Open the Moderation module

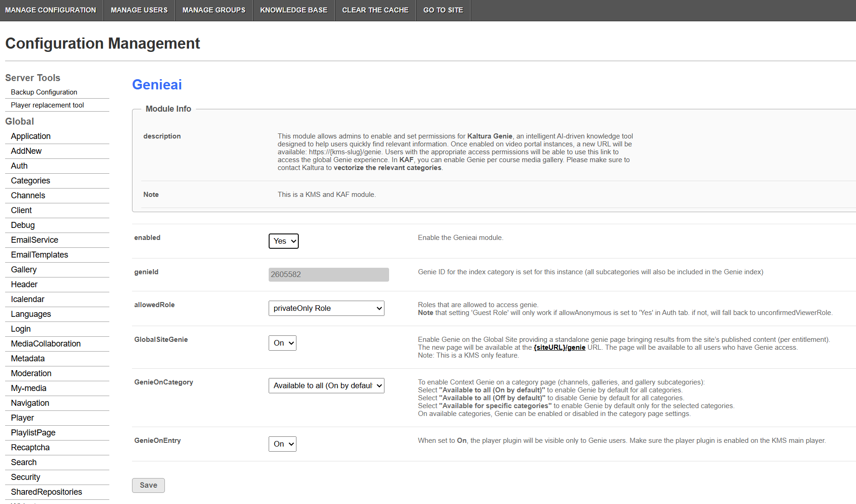coord(31,373)
